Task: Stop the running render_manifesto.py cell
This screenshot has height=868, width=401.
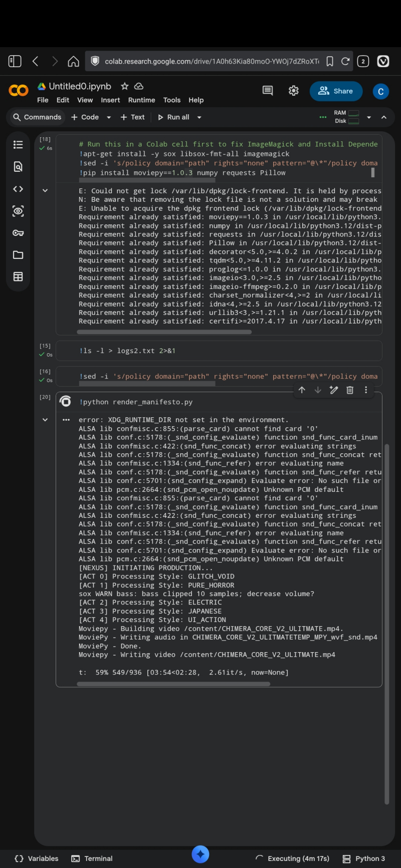Action: point(65,401)
